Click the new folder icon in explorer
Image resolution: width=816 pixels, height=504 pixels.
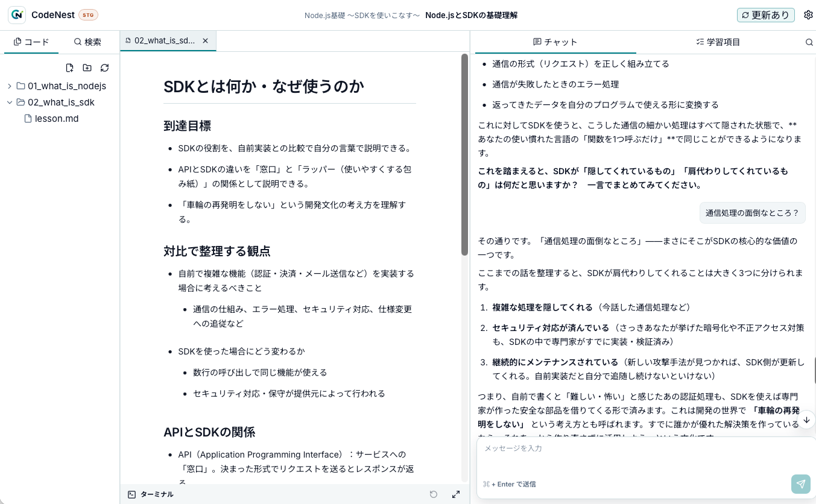(87, 68)
